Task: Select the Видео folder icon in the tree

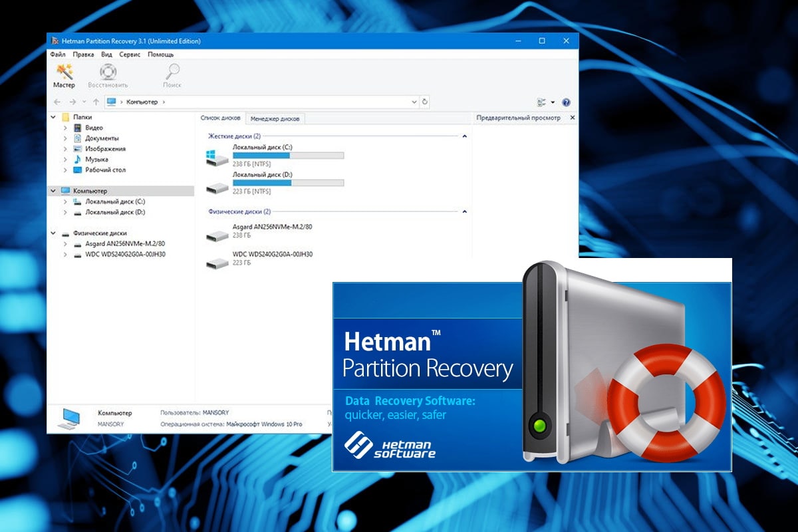Action: (78, 128)
